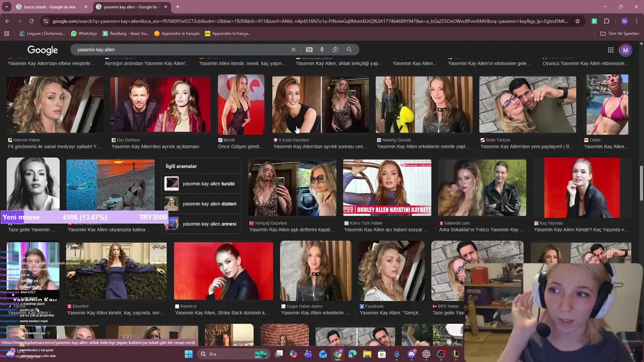The image size is (644, 362).
Task: Open the Kıbrıs Türk Haber image thumbnail
Action: tap(387, 188)
